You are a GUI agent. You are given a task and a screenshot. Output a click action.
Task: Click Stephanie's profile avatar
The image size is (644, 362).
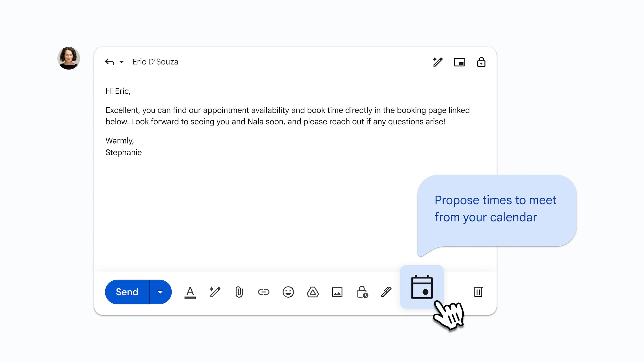[x=69, y=58]
